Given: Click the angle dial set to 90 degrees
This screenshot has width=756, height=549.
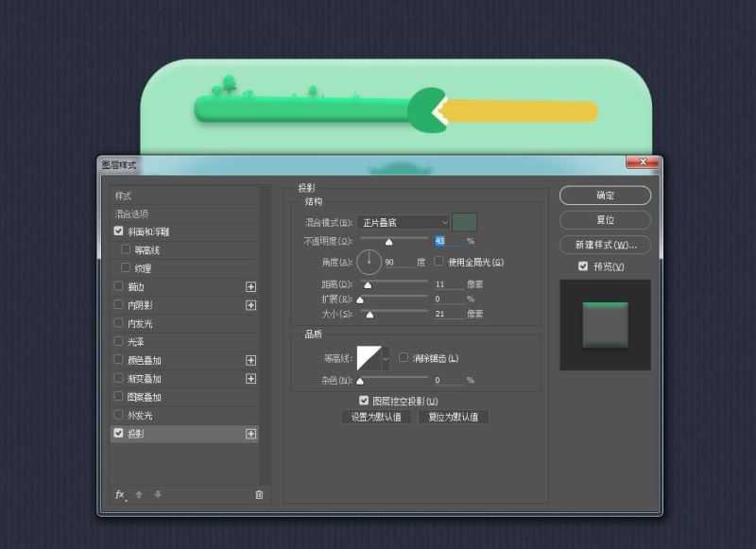Looking at the screenshot, I should (369, 260).
